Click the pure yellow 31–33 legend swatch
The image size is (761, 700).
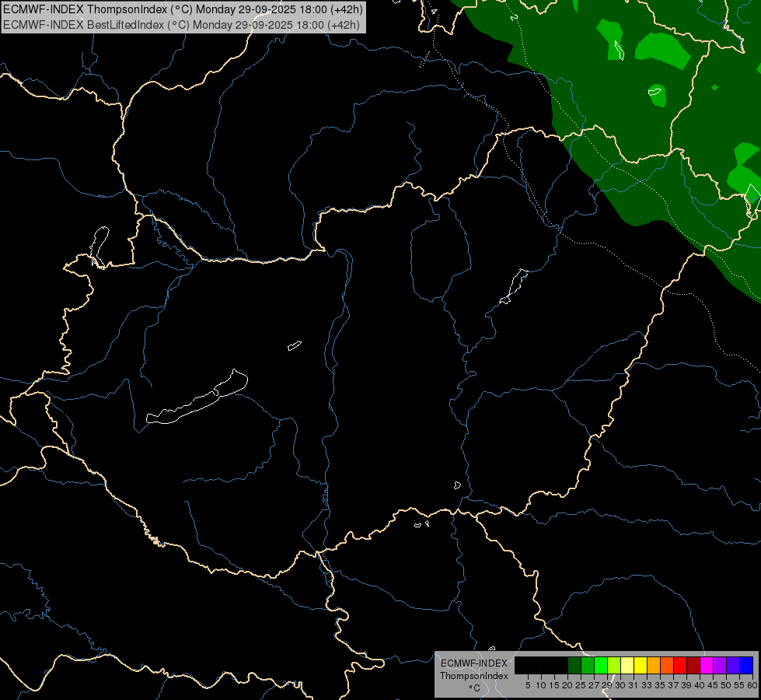click(641, 665)
